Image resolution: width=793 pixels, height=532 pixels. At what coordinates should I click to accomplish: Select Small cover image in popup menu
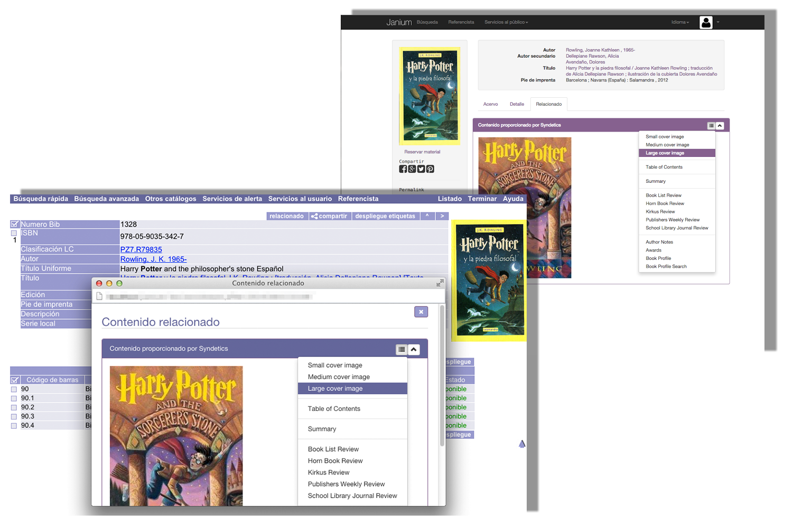(352, 365)
